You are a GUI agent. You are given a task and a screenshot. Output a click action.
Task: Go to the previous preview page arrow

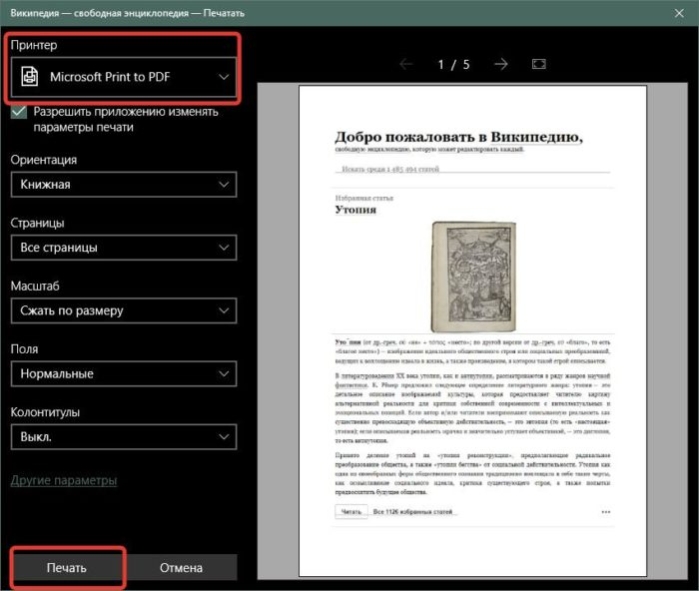[406, 64]
